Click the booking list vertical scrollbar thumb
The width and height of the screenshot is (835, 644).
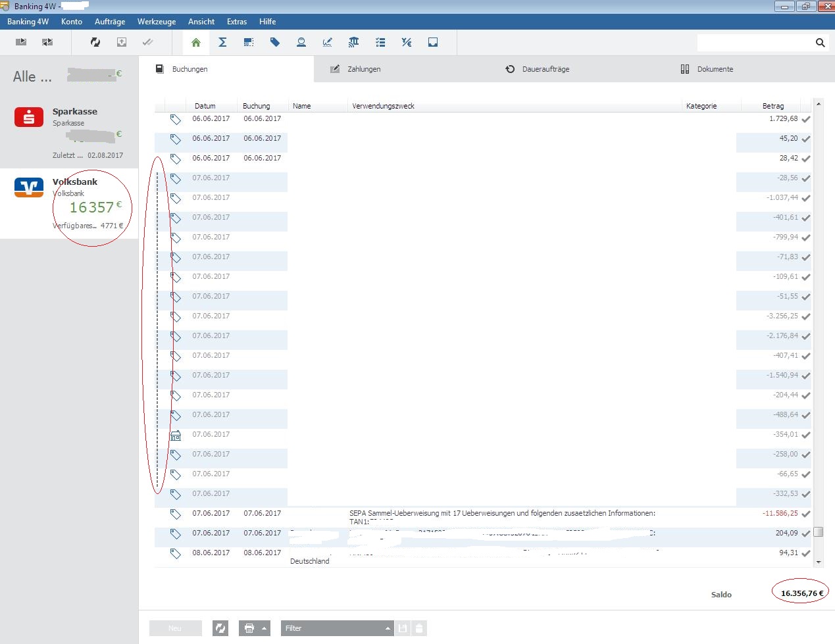pyautogui.click(x=819, y=532)
